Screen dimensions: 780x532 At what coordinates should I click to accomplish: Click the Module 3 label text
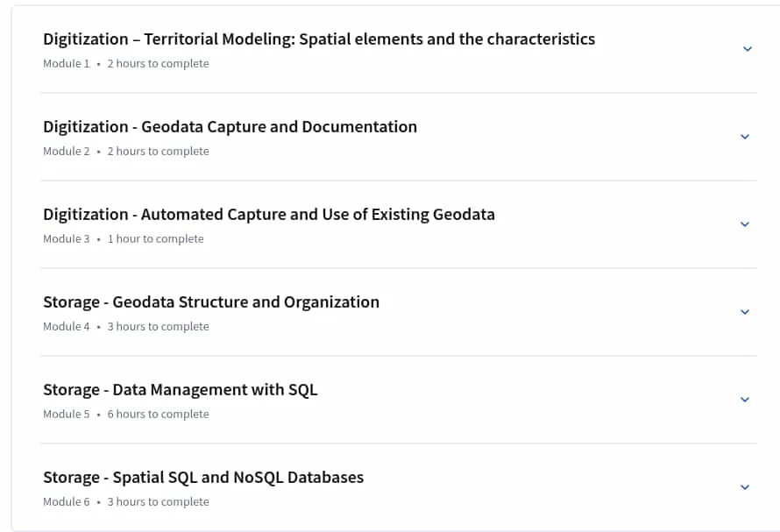coord(66,239)
